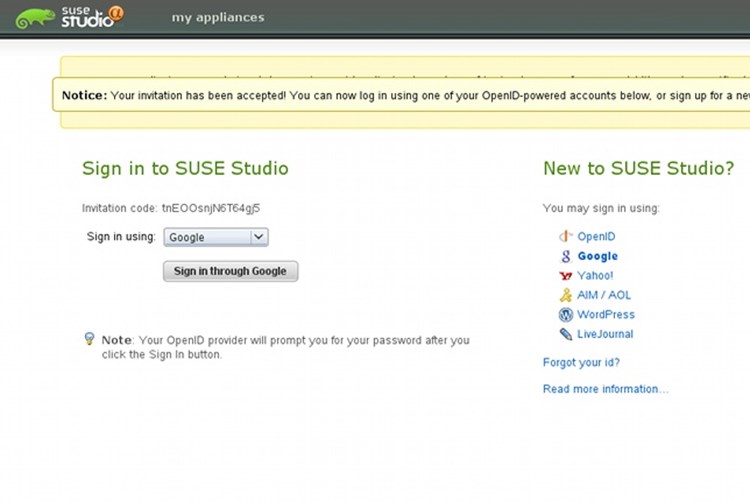Screen dimensions: 750x501
Task: Open the Read more information link
Action: [606, 389]
